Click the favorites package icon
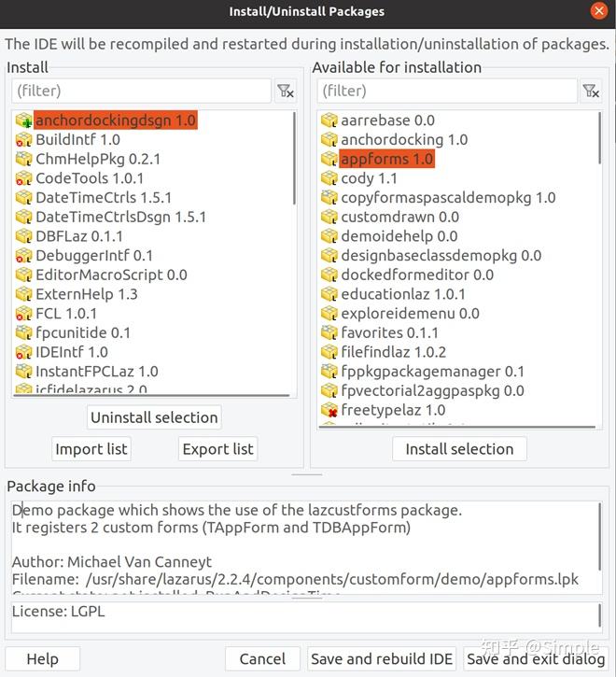Viewport: 616px width, 677px height. coord(329,332)
